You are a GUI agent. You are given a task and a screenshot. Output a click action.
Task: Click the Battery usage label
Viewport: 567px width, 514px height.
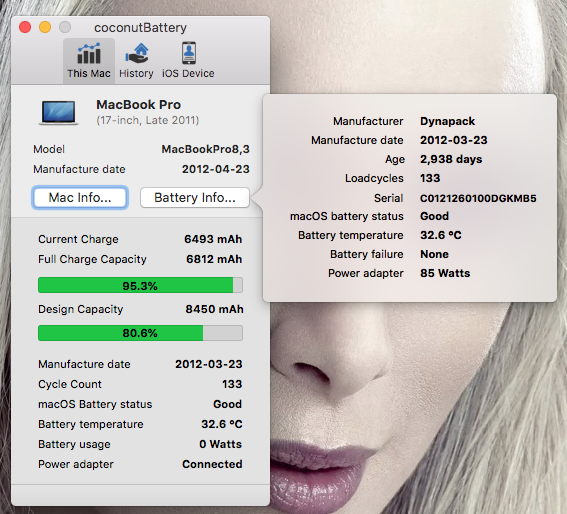[x=74, y=444]
